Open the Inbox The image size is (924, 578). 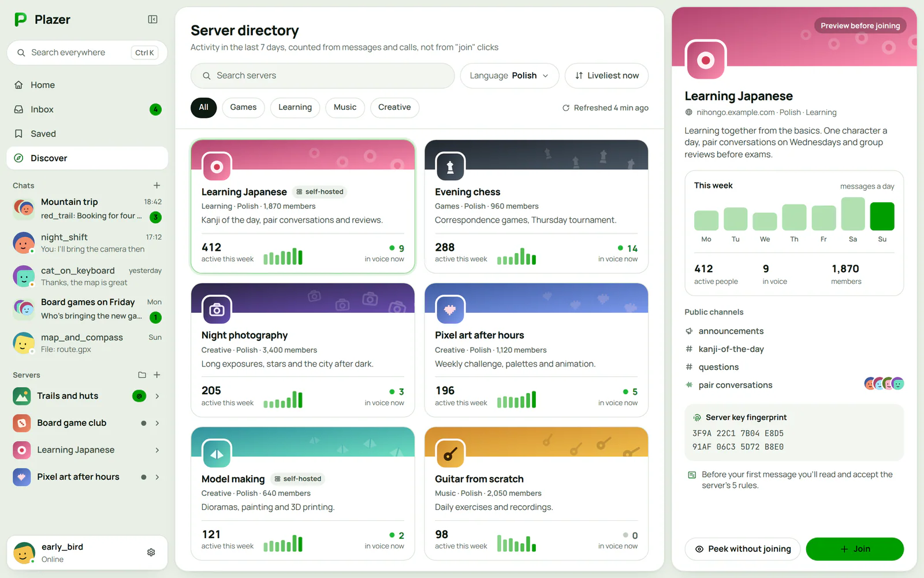[87, 109]
